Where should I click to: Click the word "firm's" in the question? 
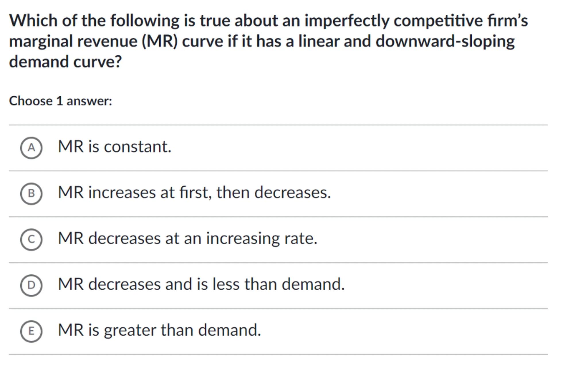click(507, 21)
